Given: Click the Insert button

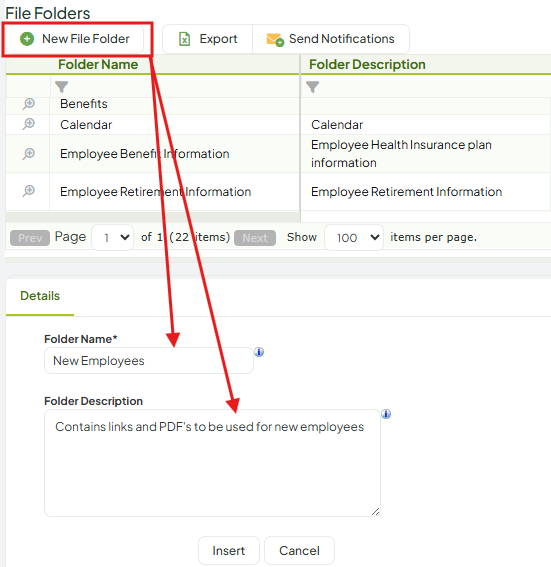Looking at the screenshot, I should coord(229,550).
